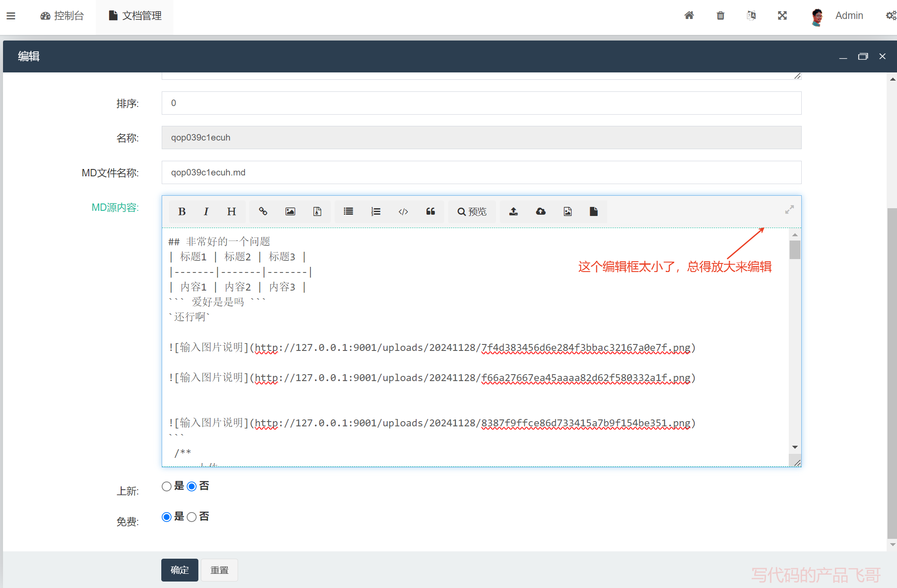
Task: Click the image link ending 7f4d383456d6e284f3bbac32167a0e7f.png
Action: 432,347
